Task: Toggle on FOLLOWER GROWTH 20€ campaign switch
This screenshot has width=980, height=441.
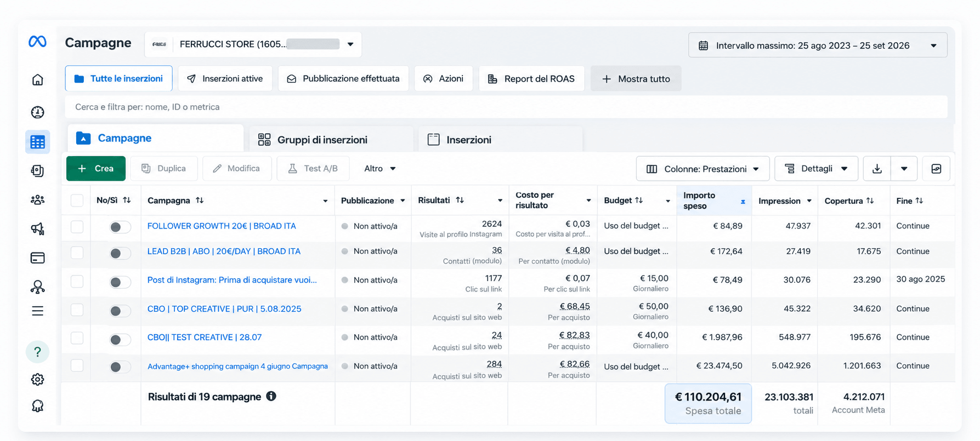Action: click(120, 227)
